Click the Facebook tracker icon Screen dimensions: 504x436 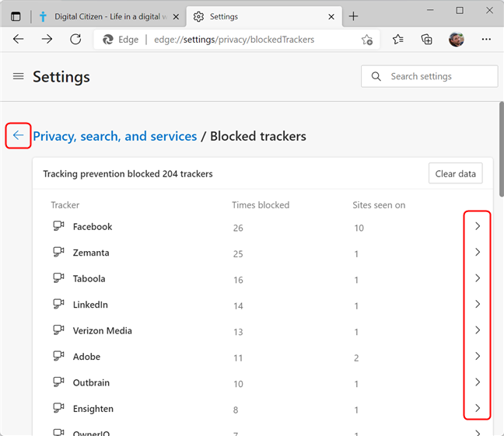click(58, 226)
